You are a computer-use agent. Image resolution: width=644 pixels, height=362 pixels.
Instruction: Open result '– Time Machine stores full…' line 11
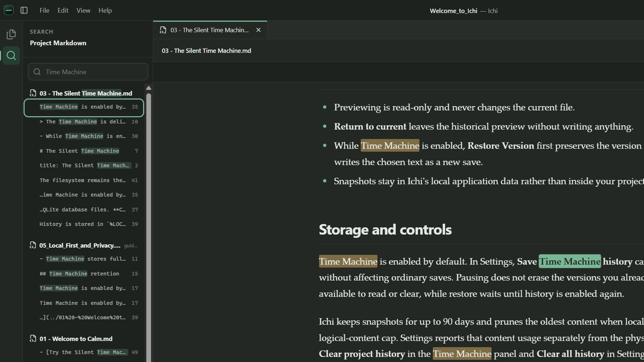(84, 259)
